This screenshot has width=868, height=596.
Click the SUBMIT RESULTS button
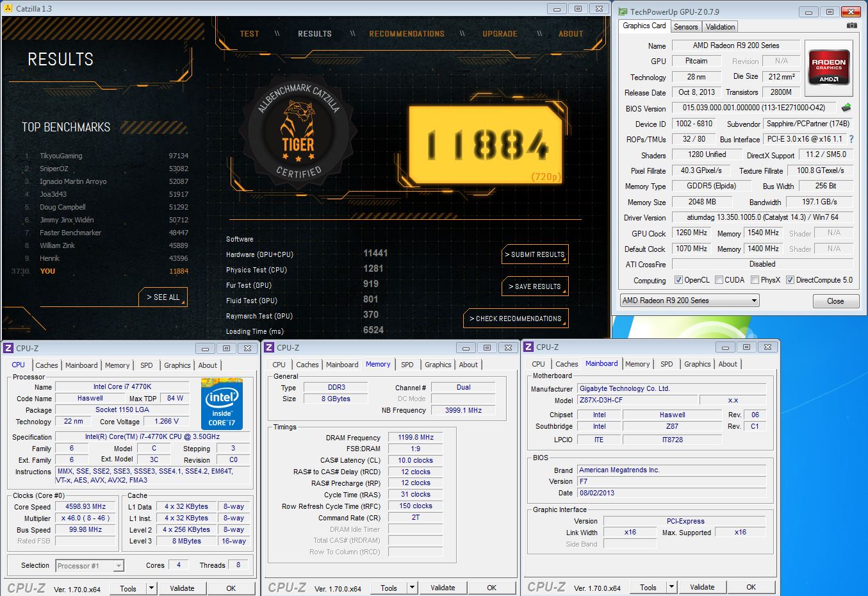click(535, 254)
